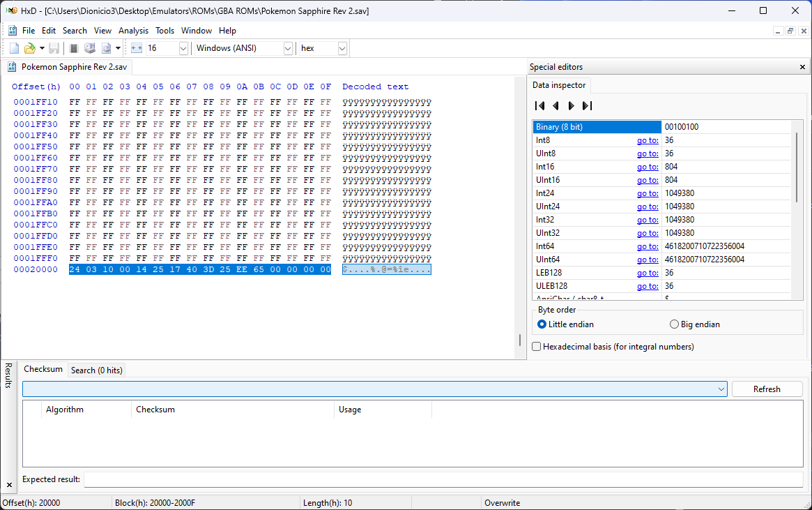Click the 'go to:' link for Int8
This screenshot has width=812, height=510.
pyautogui.click(x=648, y=140)
